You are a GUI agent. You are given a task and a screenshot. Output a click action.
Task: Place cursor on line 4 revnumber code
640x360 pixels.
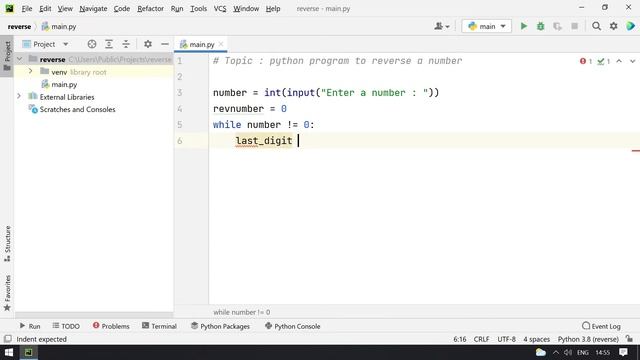[249, 109]
